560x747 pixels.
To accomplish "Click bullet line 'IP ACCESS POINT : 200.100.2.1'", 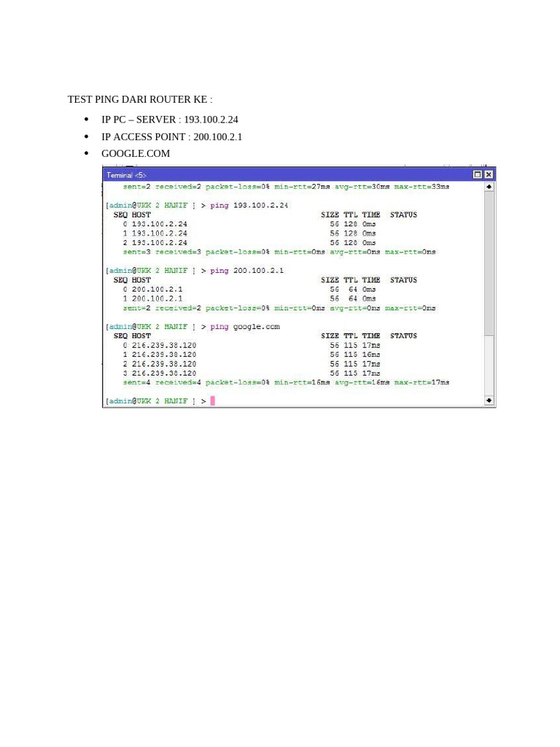I will [171, 136].
